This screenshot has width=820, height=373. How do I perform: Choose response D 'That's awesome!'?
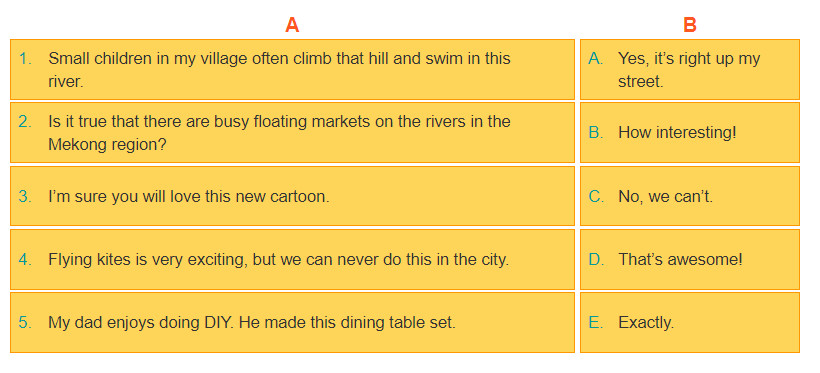click(x=690, y=259)
